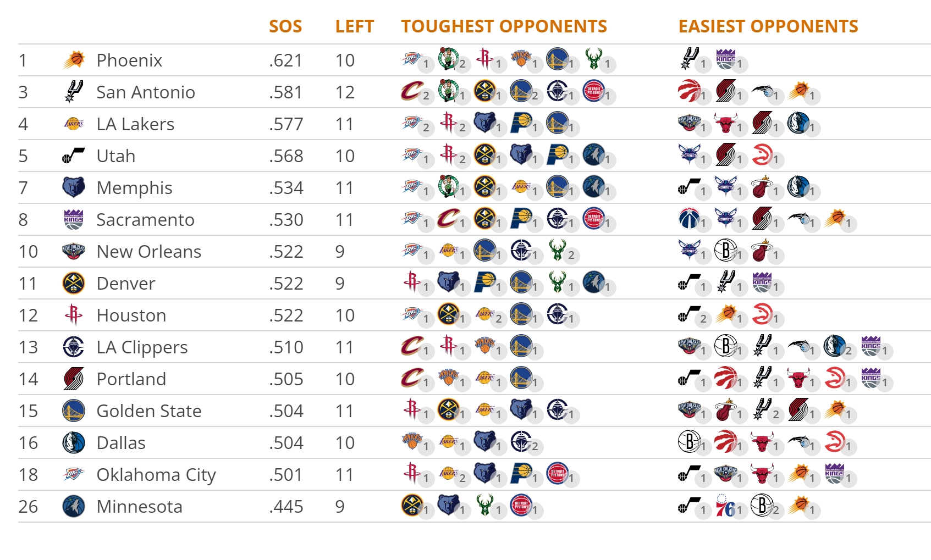Click the Portland Trail Blazers team logo
Image resolution: width=931 pixels, height=560 pixels.
click(x=74, y=379)
